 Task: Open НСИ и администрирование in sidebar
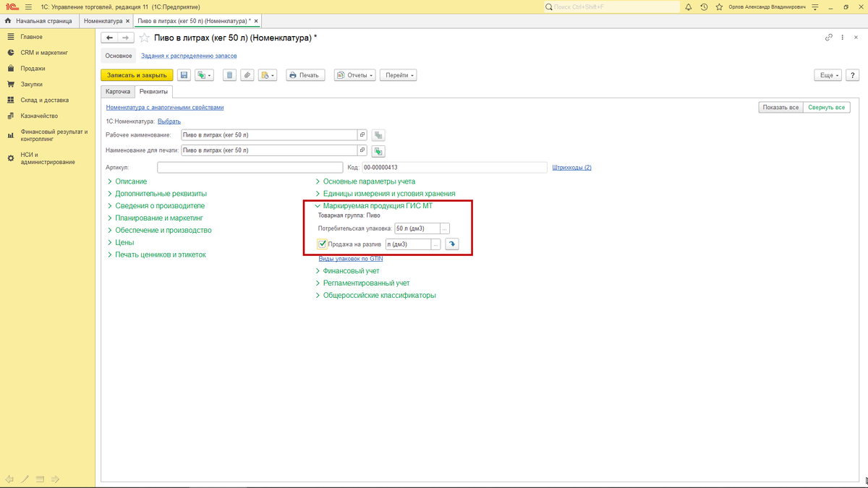48,158
